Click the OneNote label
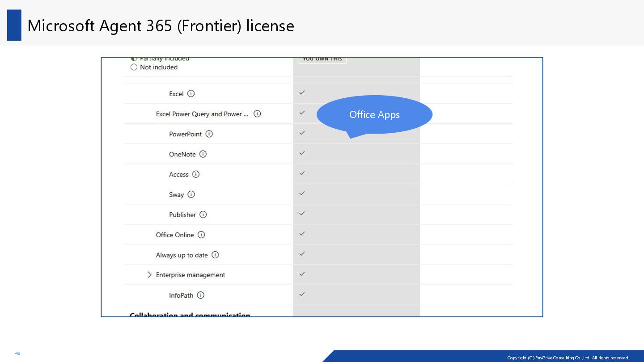Screen dimensions: 644x362 point(182,154)
